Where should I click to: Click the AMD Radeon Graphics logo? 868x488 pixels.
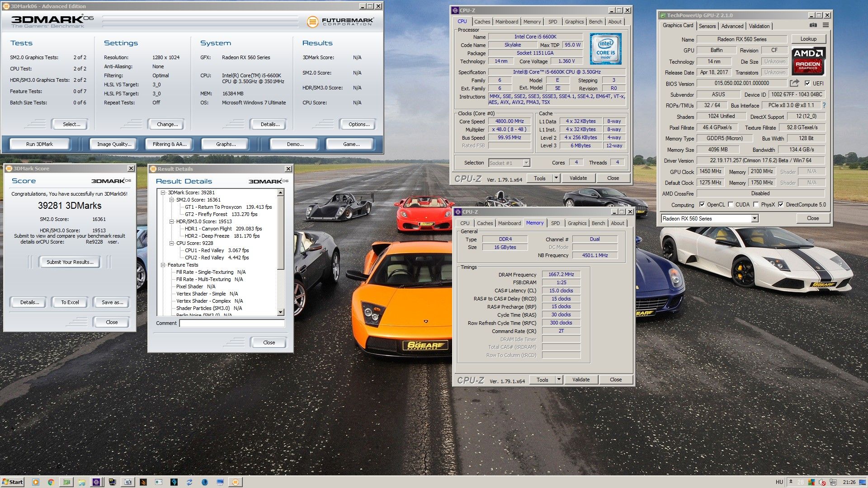pos(809,61)
